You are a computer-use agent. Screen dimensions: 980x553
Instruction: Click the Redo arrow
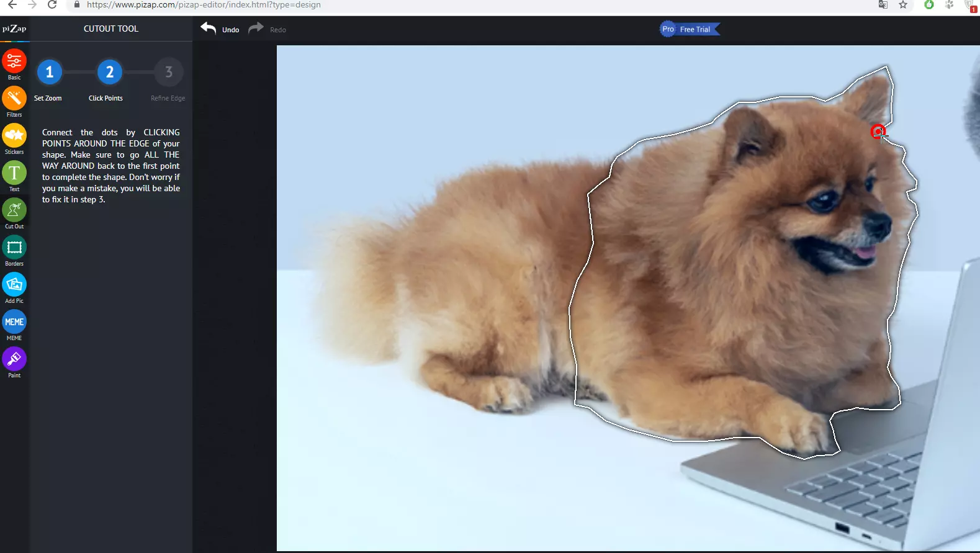coord(256,29)
